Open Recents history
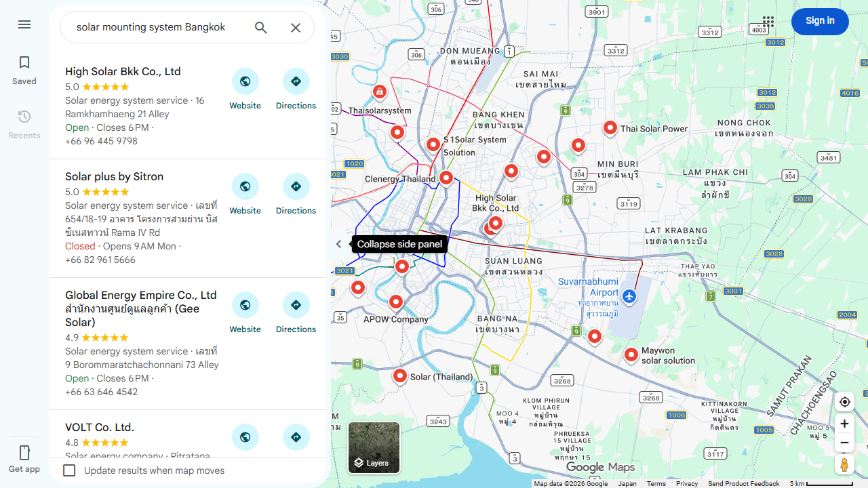 pyautogui.click(x=24, y=125)
